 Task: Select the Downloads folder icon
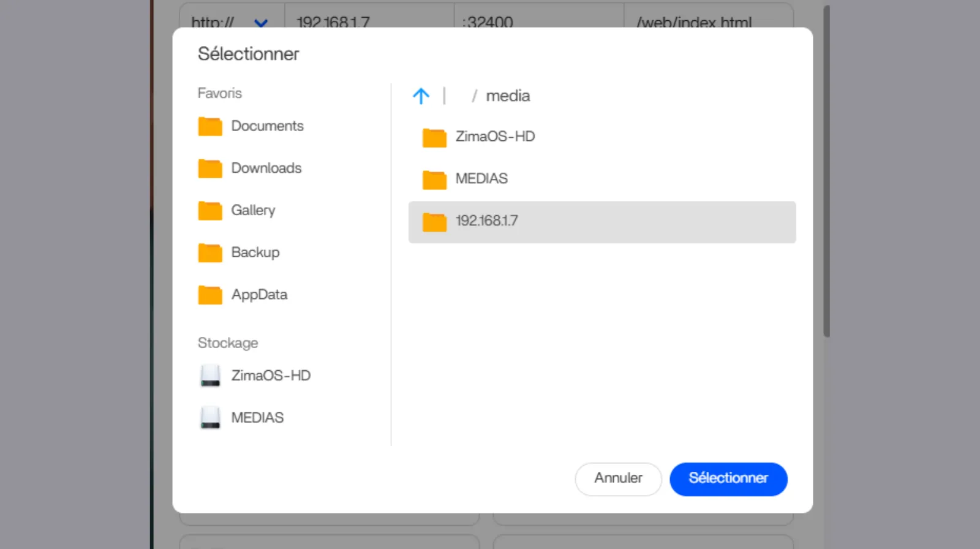pos(210,168)
